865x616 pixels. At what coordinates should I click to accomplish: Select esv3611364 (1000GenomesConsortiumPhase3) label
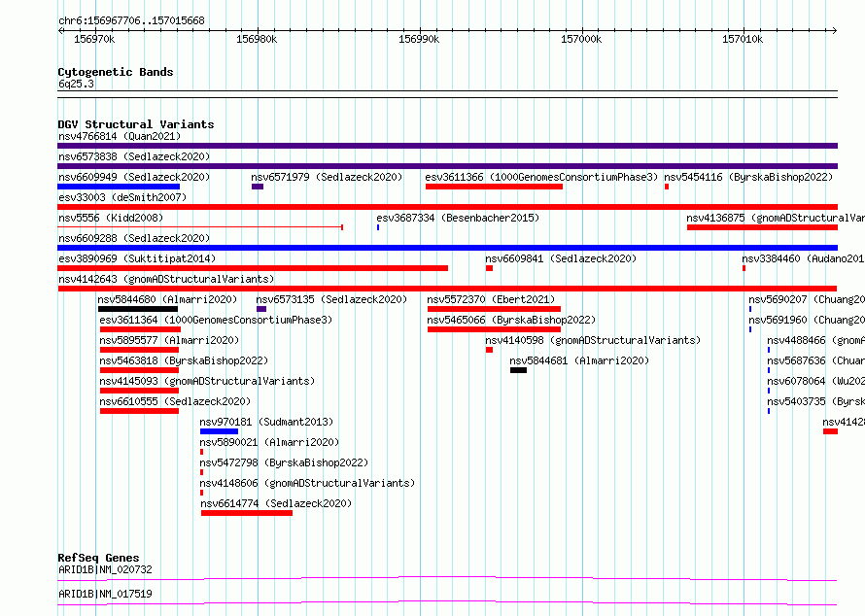pyautogui.click(x=216, y=320)
